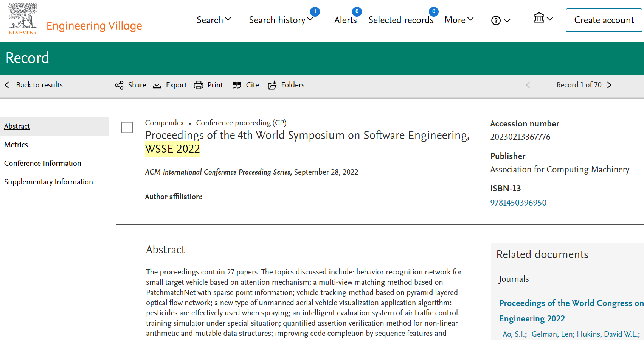This screenshot has height=340, width=644.
Task: Open the Search history menu
Action: (x=281, y=20)
